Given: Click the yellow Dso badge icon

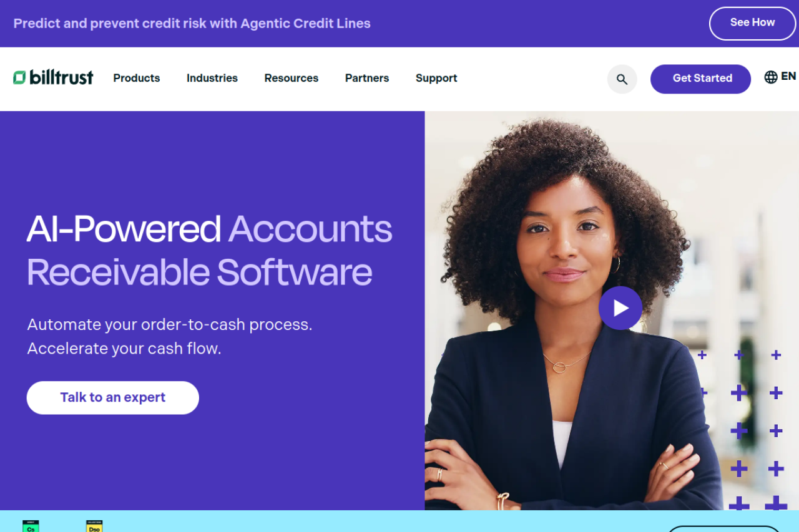Looking at the screenshot, I should tap(94, 526).
